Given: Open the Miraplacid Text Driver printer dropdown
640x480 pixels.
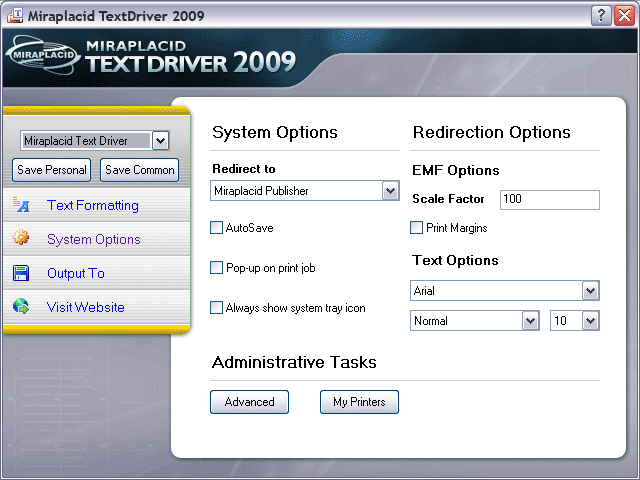Looking at the screenshot, I should click(160, 141).
